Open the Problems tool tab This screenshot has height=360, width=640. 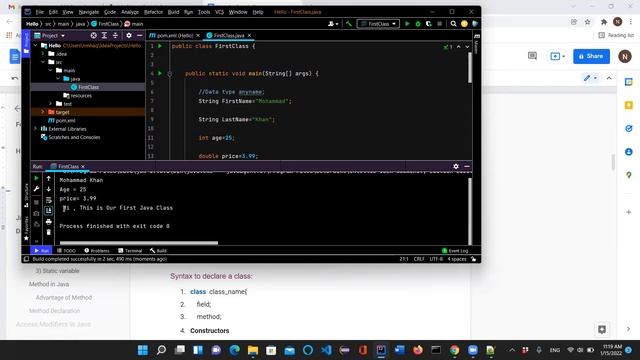[97, 251]
